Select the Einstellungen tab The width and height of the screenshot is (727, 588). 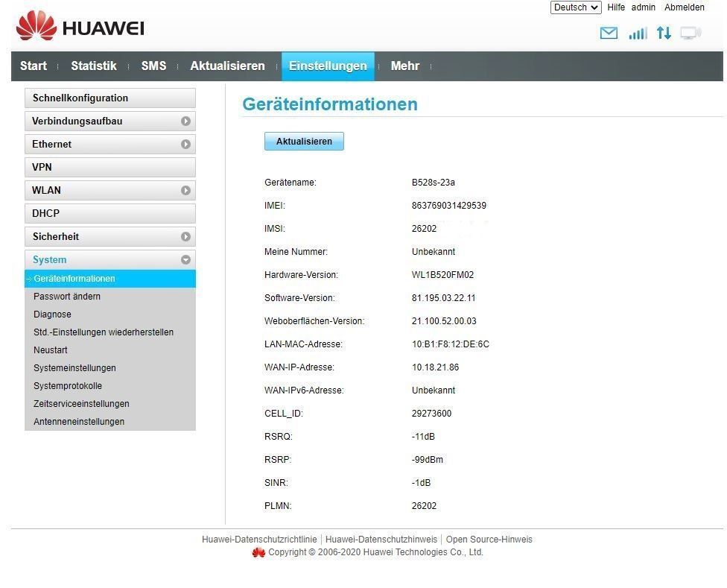pyautogui.click(x=328, y=66)
